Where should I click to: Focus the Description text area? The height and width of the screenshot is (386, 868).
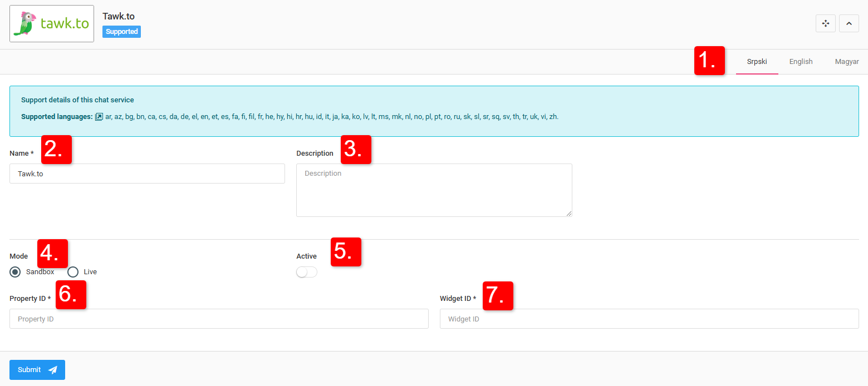pyautogui.click(x=434, y=190)
